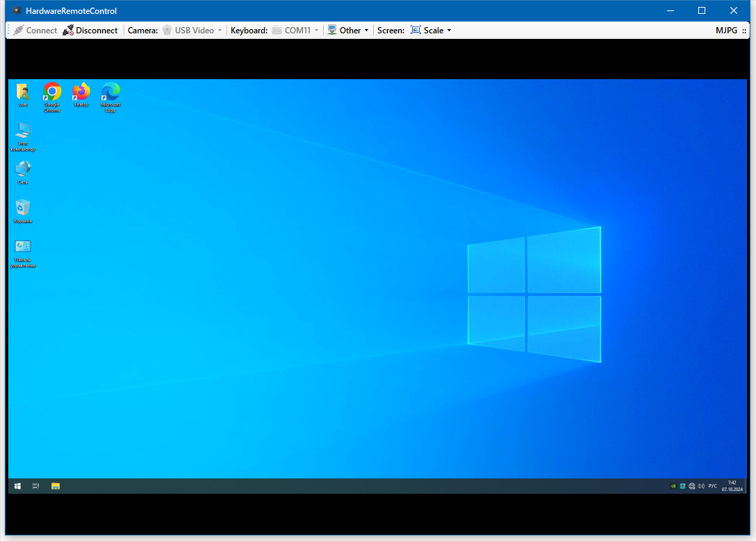The width and height of the screenshot is (756, 541).
Task: Select the Google Chrome shortcut icon
Action: point(52,97)
